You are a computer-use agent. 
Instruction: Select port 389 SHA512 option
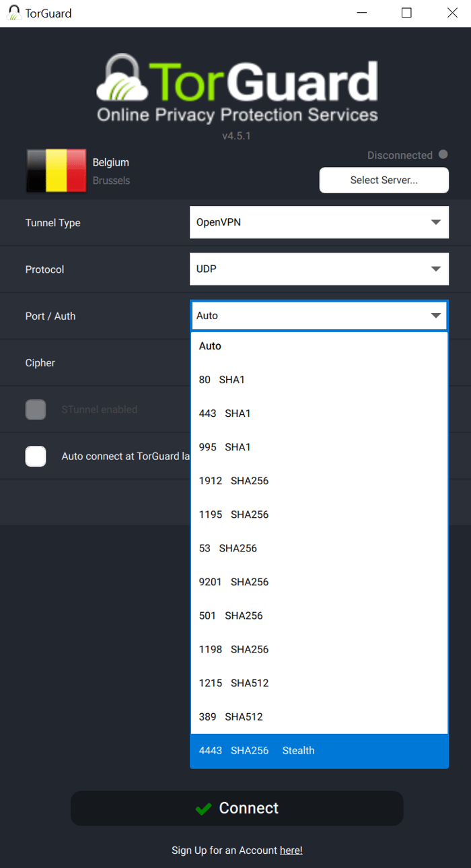click(319, 716)
